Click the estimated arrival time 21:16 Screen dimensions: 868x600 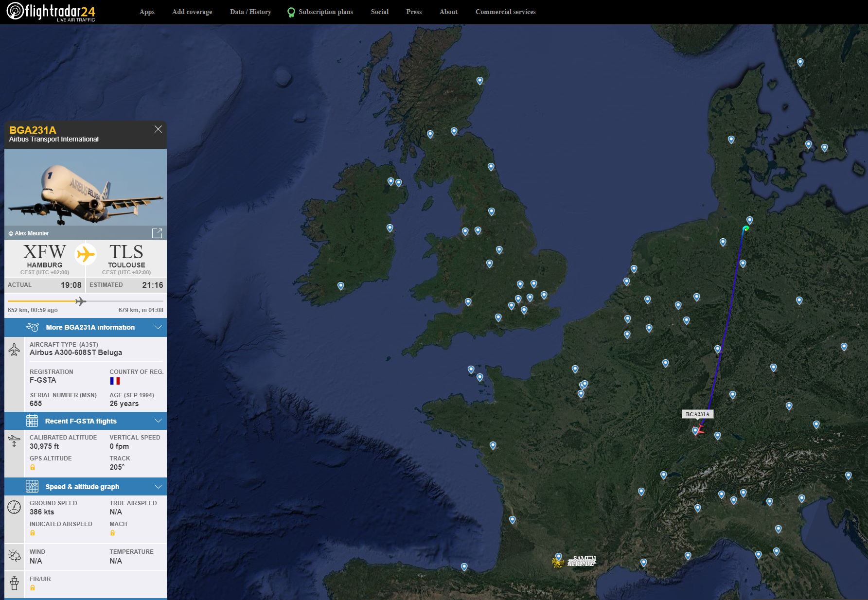pos(153,285)
